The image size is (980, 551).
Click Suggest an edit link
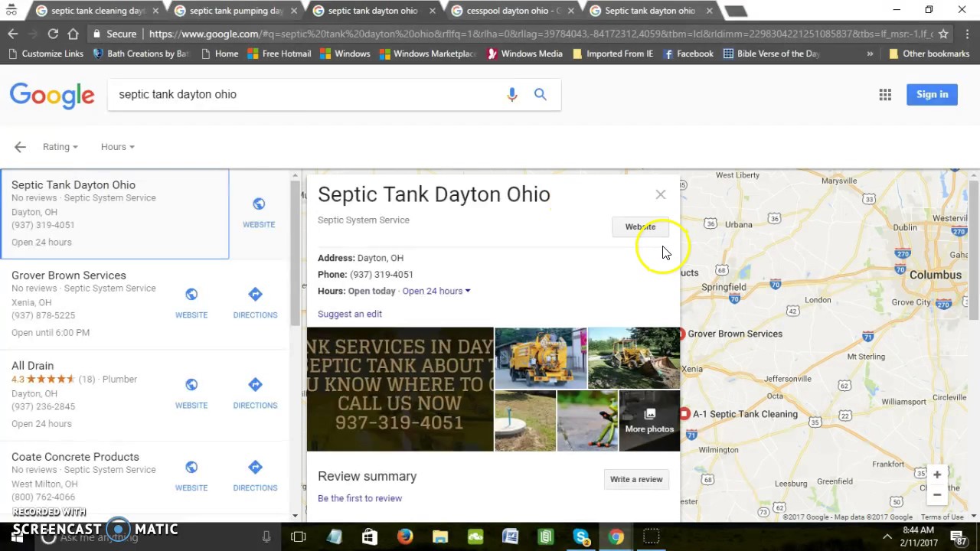[350, 314]
